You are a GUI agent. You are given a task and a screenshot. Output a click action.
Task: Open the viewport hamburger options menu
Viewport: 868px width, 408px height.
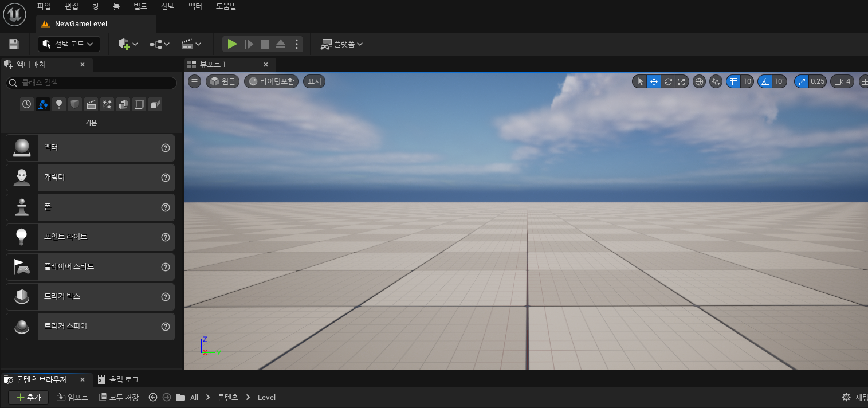click(195, 81)
